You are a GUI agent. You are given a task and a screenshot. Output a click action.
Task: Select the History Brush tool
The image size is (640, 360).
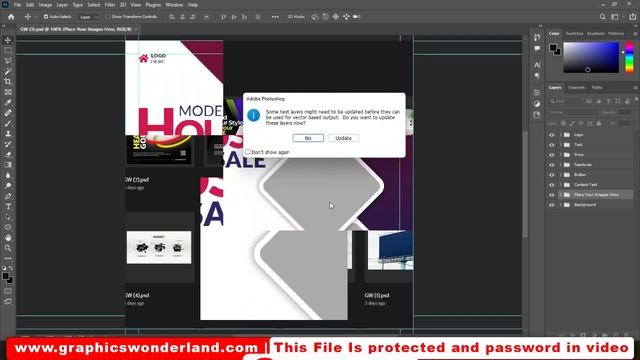pos(8,144)
